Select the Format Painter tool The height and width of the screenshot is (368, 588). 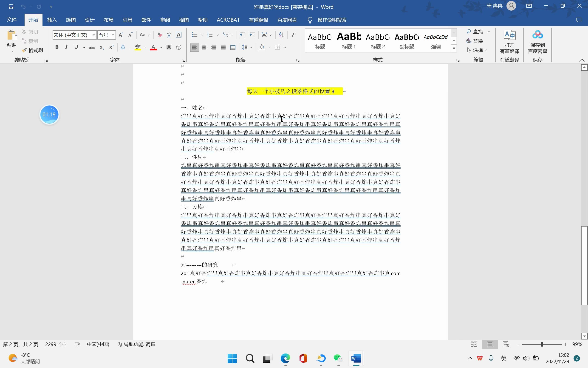(32, 50)
